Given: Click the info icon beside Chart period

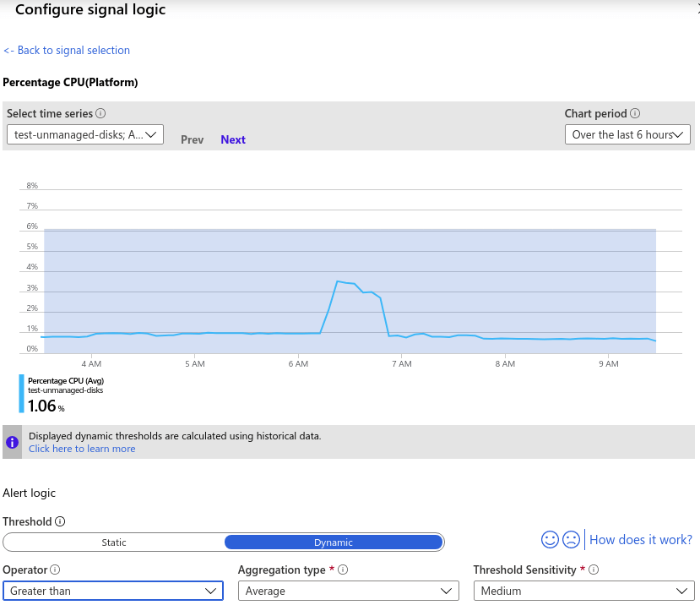Looking at the screenshot, I should pyautogui.click(x=634, y=112).
